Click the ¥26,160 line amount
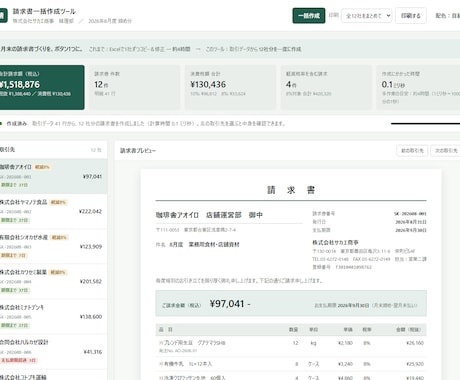This screenshot has height=380, width=460. (x=415, y=343)
